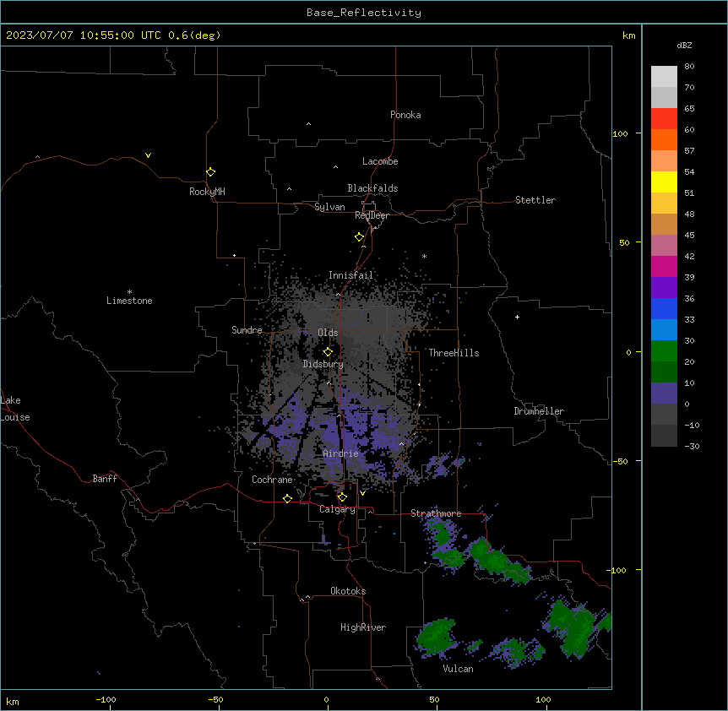Click the RedDeer label
This screenshot has width=728, height=711.
coord(372,215)
